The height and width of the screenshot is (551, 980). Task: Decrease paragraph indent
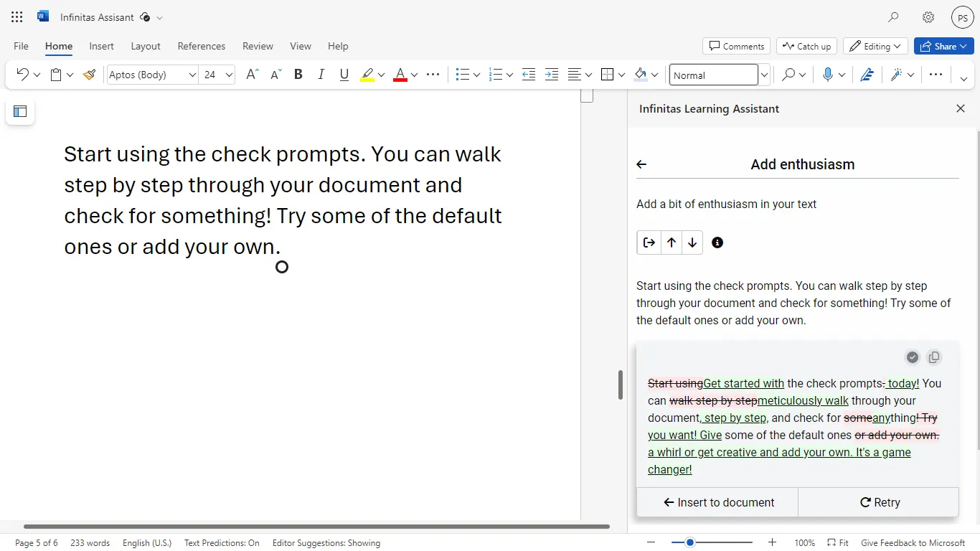[529, 75]
